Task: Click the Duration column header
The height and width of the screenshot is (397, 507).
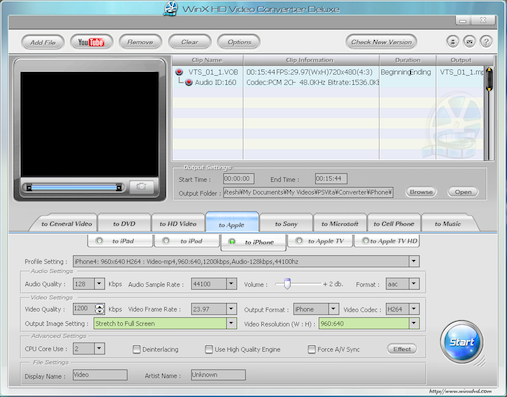Action: coord(408,60)
